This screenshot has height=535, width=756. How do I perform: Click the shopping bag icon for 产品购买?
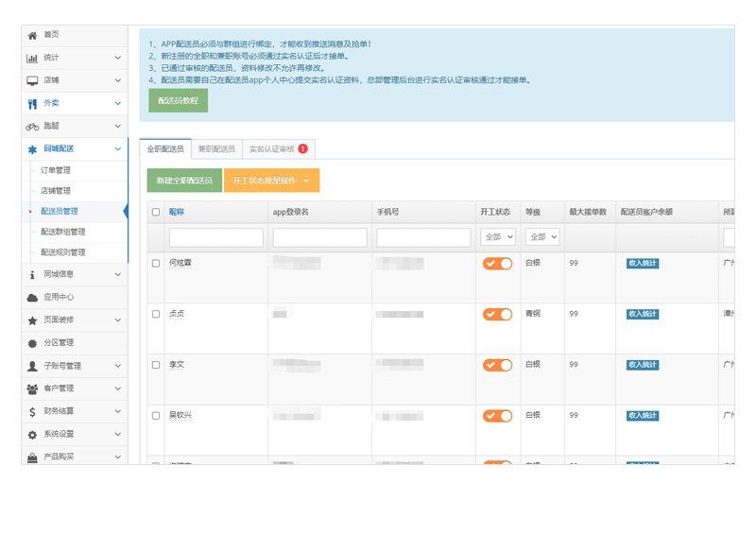pos(32,457)
